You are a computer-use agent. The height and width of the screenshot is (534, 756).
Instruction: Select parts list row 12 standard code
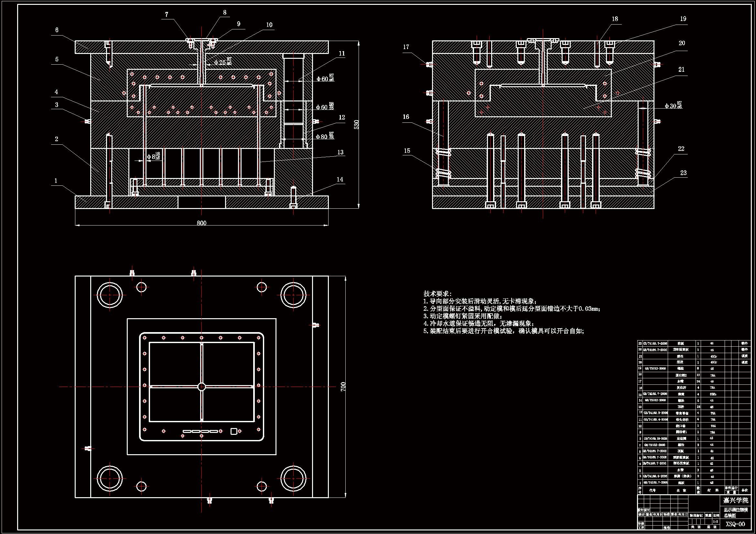point(655,413)
